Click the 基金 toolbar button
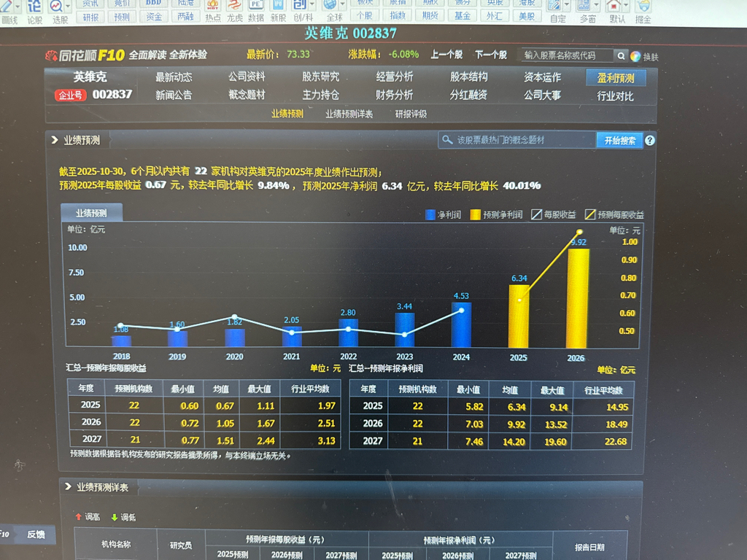 [462, 16]
